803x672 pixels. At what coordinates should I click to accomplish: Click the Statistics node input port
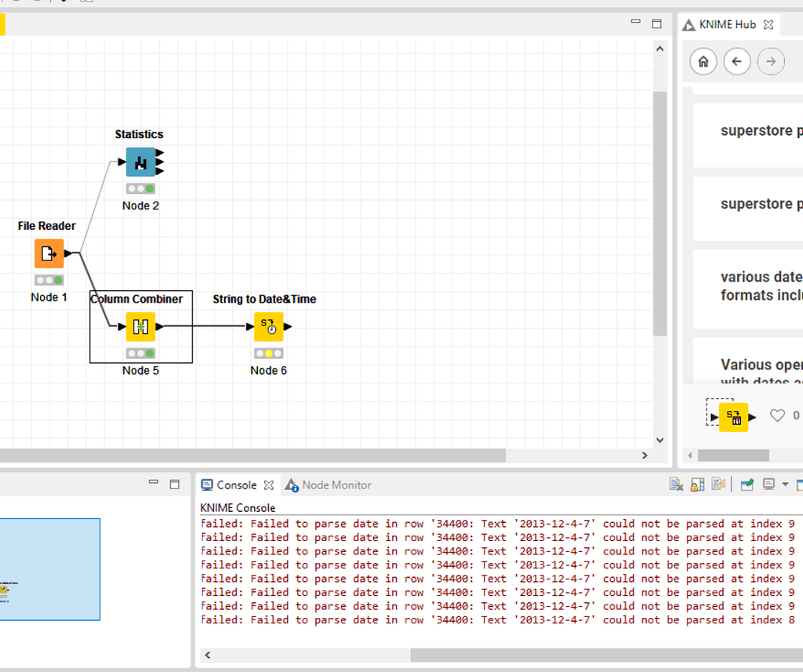coord(122,162)
